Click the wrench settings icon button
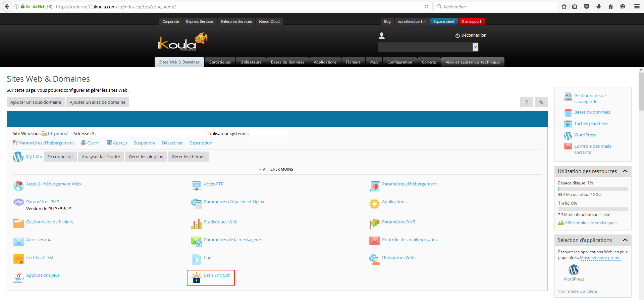 541,102
